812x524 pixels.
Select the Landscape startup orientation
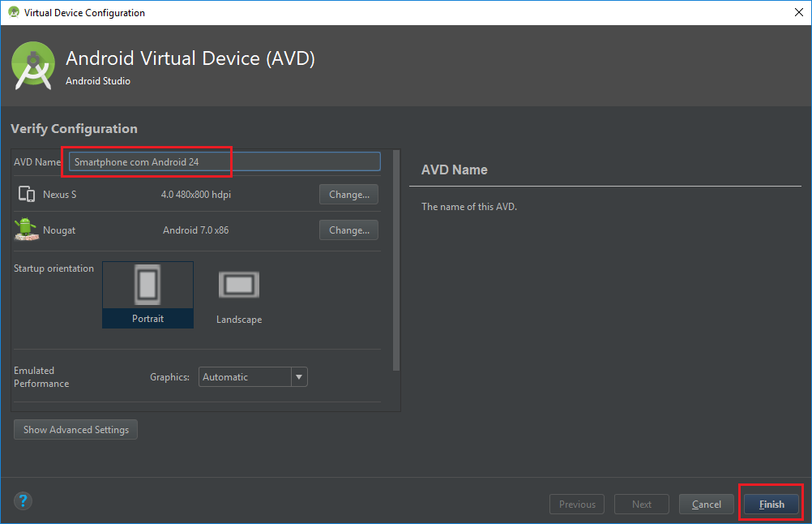point(239,297)
